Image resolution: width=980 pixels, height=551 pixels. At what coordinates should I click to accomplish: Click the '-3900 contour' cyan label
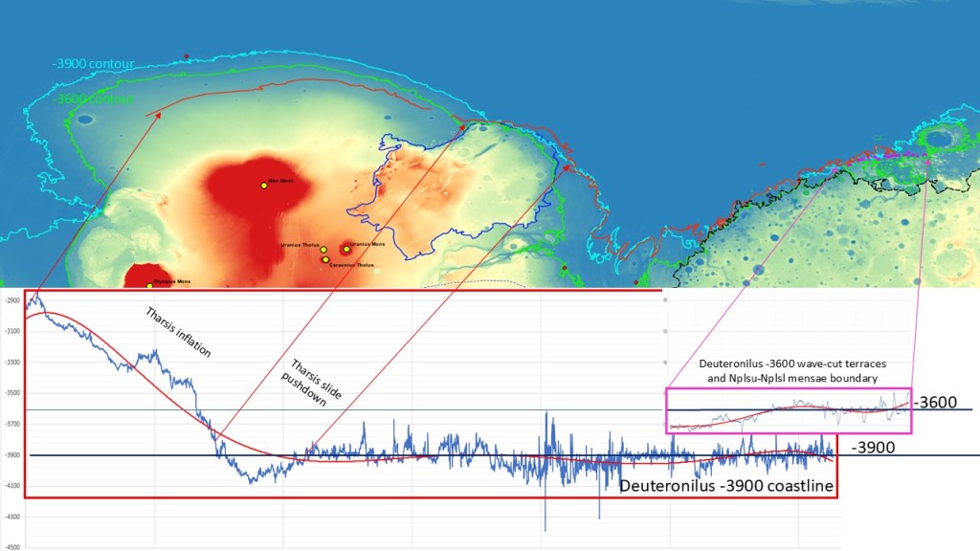[x=93, y=64]
